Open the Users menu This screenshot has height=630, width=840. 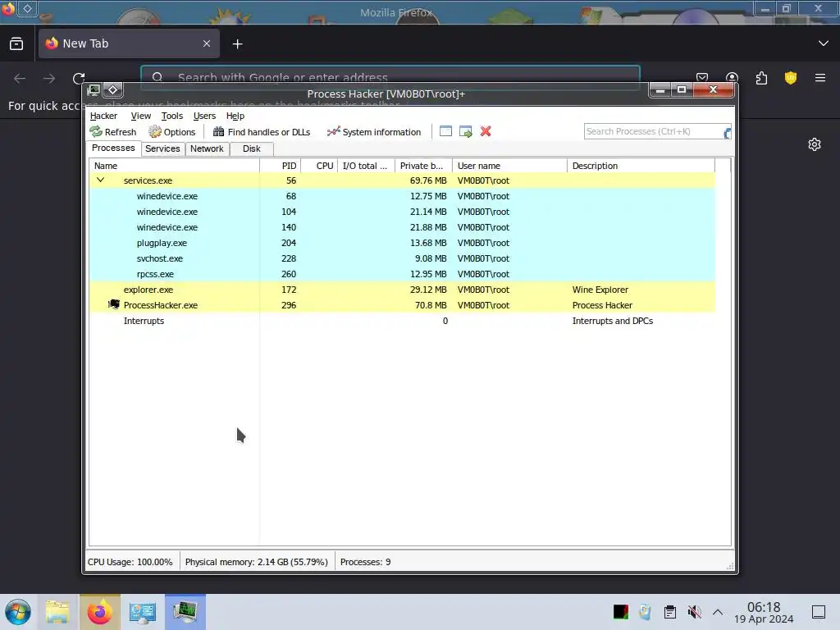[x=204, y=116]
